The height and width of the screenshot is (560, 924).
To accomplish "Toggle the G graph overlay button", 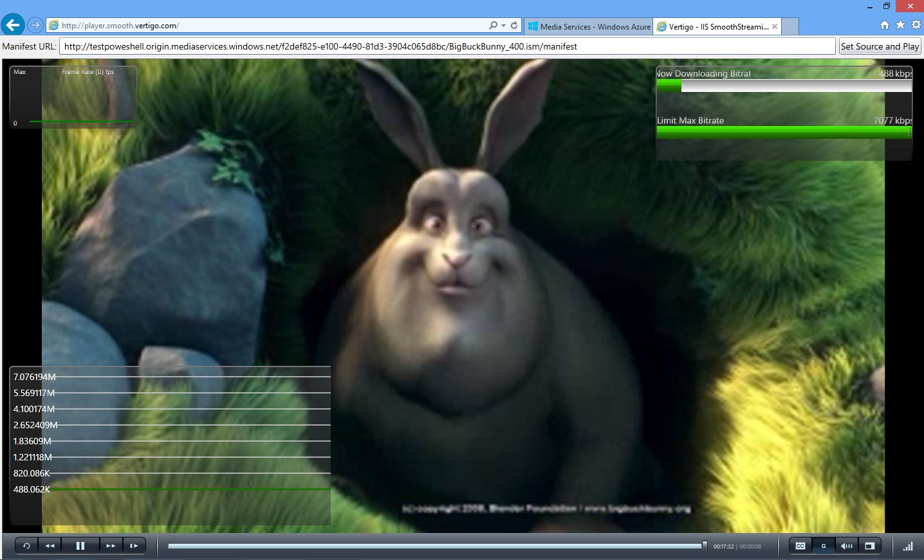I will pyautogui.click(x=824, y=546).
